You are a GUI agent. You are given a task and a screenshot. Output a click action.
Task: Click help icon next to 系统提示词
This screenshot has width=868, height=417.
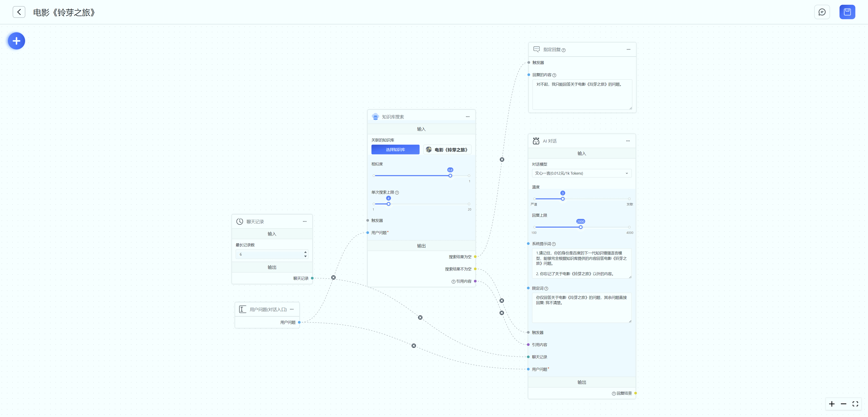click(554, 244)
